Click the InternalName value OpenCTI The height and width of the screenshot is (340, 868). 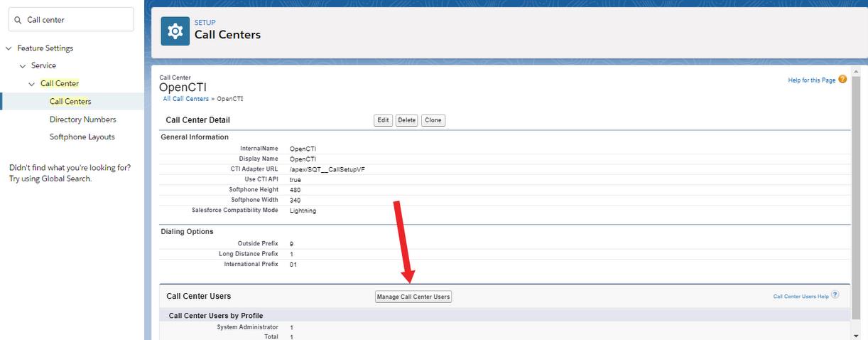tap(303, 149)
